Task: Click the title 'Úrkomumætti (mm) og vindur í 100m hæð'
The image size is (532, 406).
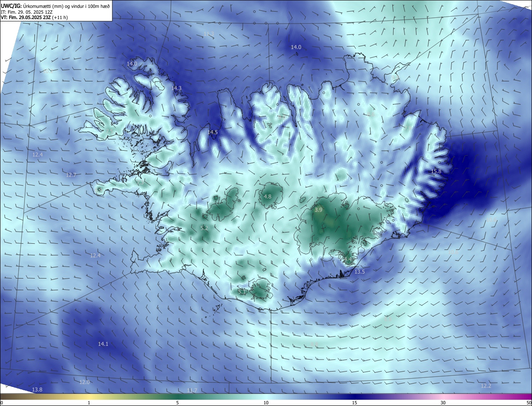Action: coord(66,6)
